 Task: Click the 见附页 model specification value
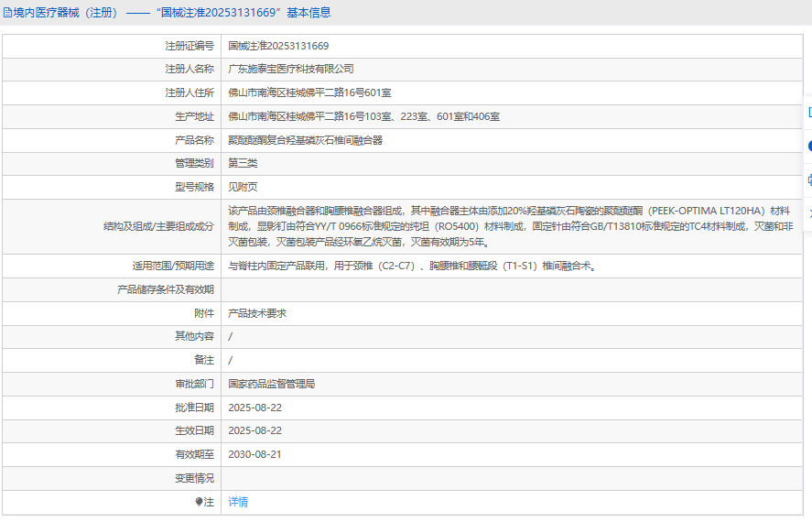[243, 187]
